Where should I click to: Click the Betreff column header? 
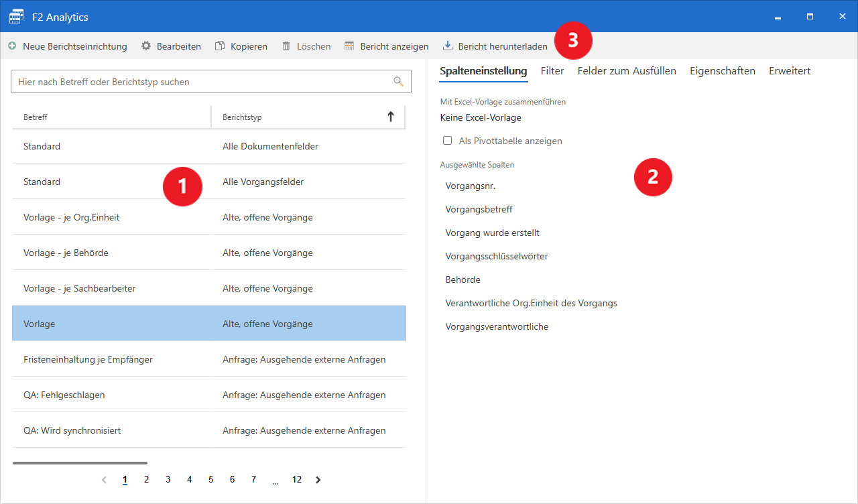click(x=111, y=117)
